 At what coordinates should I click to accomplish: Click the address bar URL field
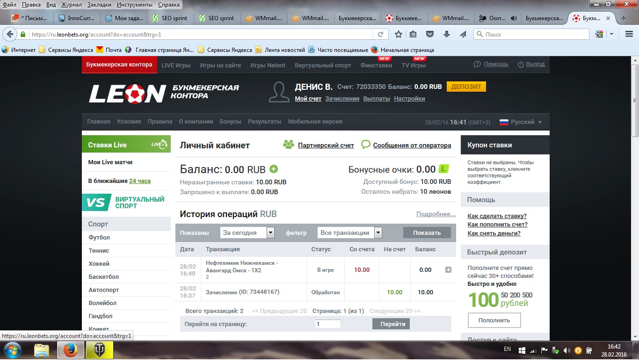tap(201, 35)
